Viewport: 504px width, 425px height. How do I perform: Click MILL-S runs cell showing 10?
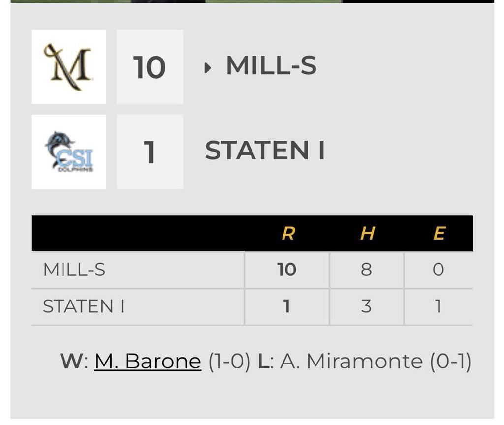pos(287,270)
